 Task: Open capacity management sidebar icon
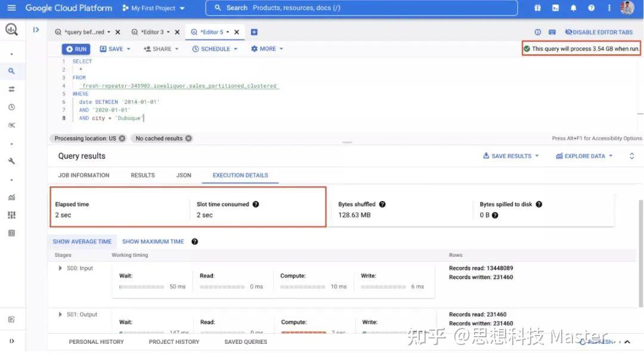[11, 215]
